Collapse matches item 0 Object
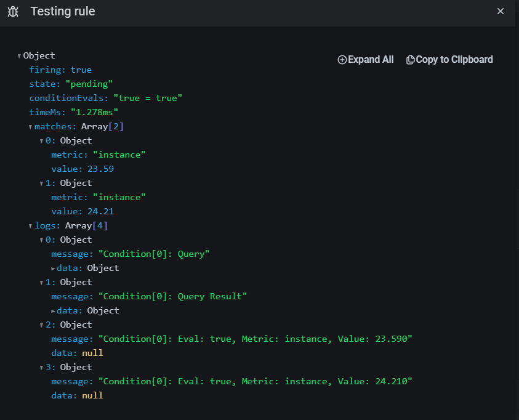The image size is (519, 420). click(41, 141)
